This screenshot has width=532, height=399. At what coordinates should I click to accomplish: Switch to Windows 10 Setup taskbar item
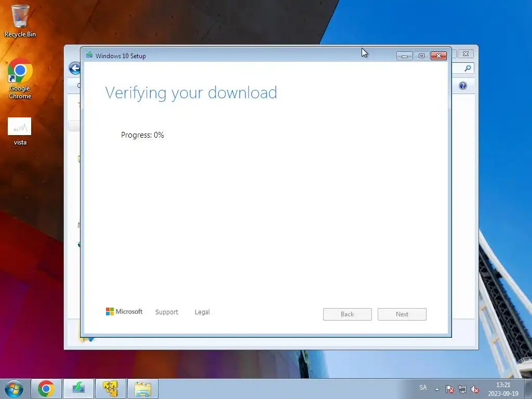tap(78, 389)
